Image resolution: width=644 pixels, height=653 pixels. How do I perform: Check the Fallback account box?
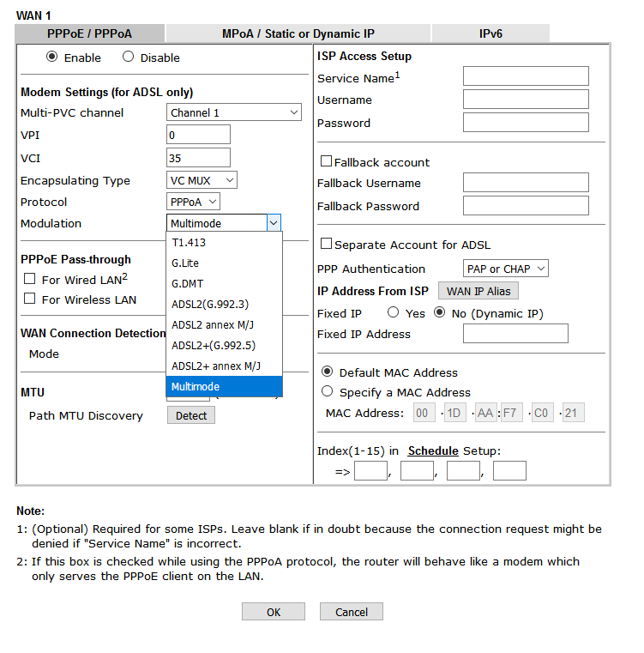tap(326, 161)
